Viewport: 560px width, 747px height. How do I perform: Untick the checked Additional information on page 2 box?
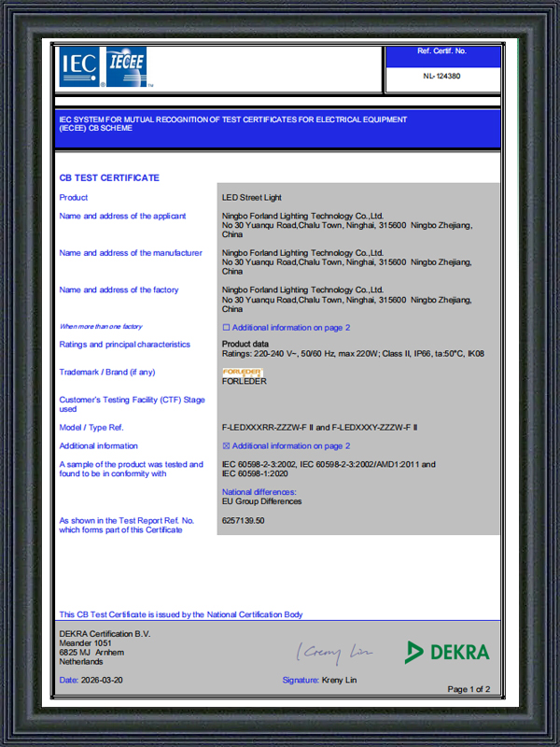coord(226,446)
